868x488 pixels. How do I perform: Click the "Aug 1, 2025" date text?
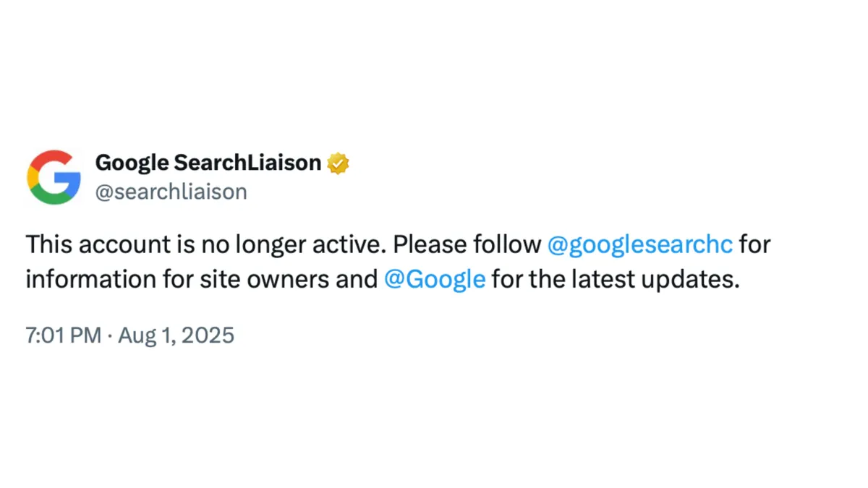coord(176,335)
